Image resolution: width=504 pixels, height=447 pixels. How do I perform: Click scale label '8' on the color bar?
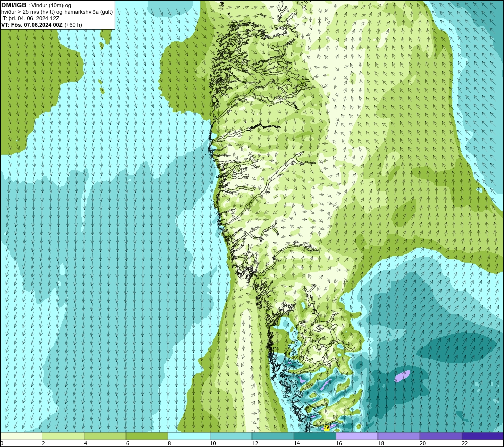[169, 444]
